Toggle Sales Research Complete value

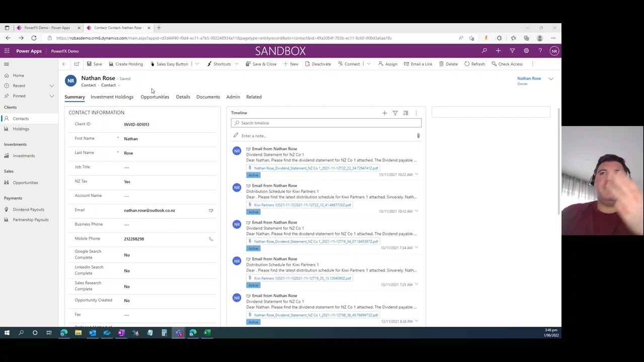point(127,287)
